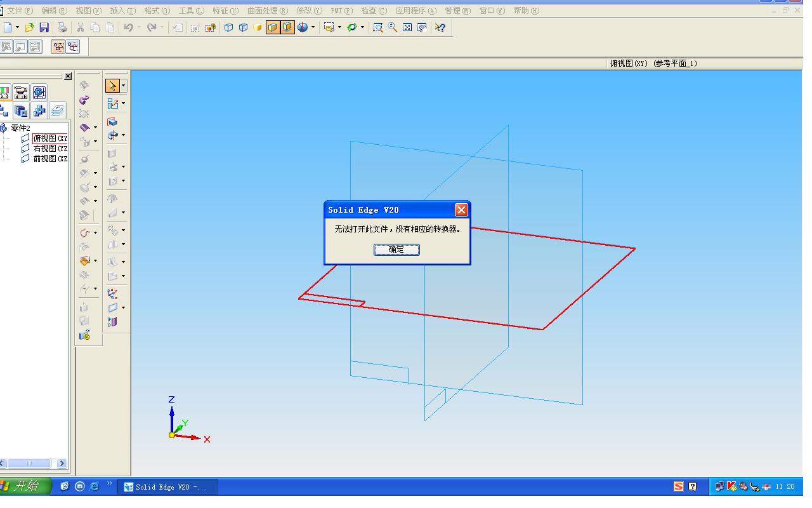The height and width of the screenshot is (508, 812).
Task: Select the arrow Select tool
Action: pos(112,85)
